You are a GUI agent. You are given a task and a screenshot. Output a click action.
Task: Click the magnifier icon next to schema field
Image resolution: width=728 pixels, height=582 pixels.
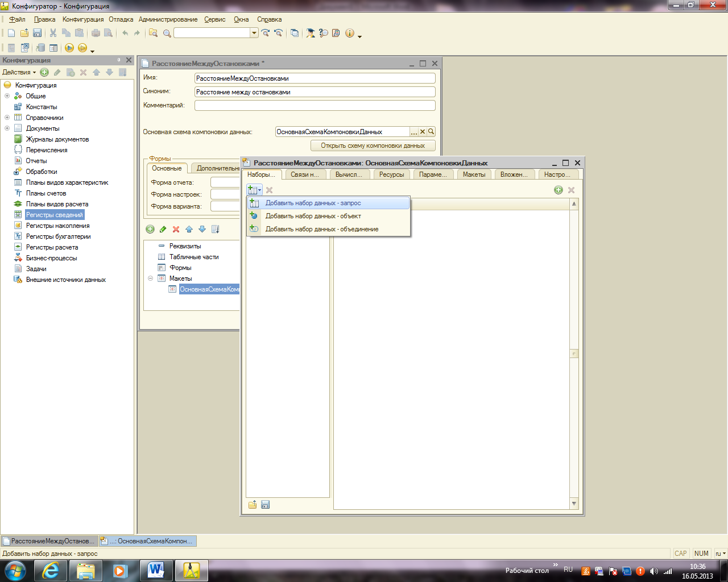tap(431, 132)
